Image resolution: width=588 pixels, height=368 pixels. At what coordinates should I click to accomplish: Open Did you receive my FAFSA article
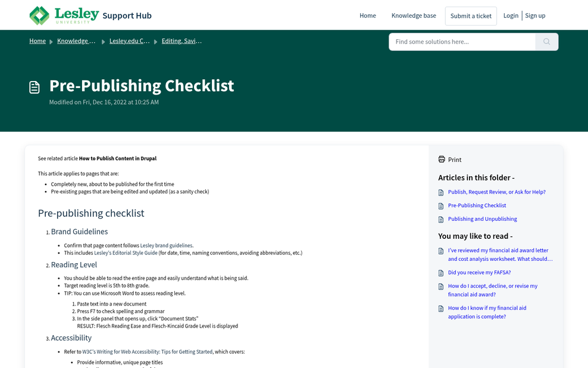click(x=479, y=272)
